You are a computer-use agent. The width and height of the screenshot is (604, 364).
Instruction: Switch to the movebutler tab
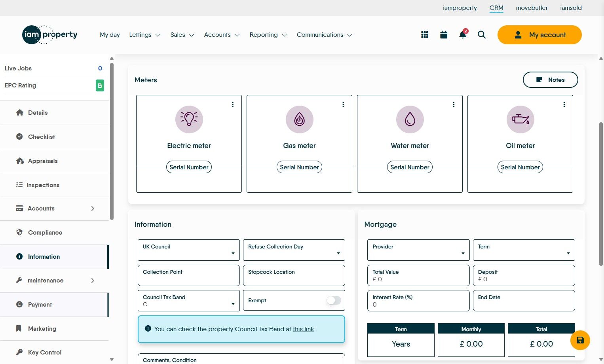tap(532, 8)
